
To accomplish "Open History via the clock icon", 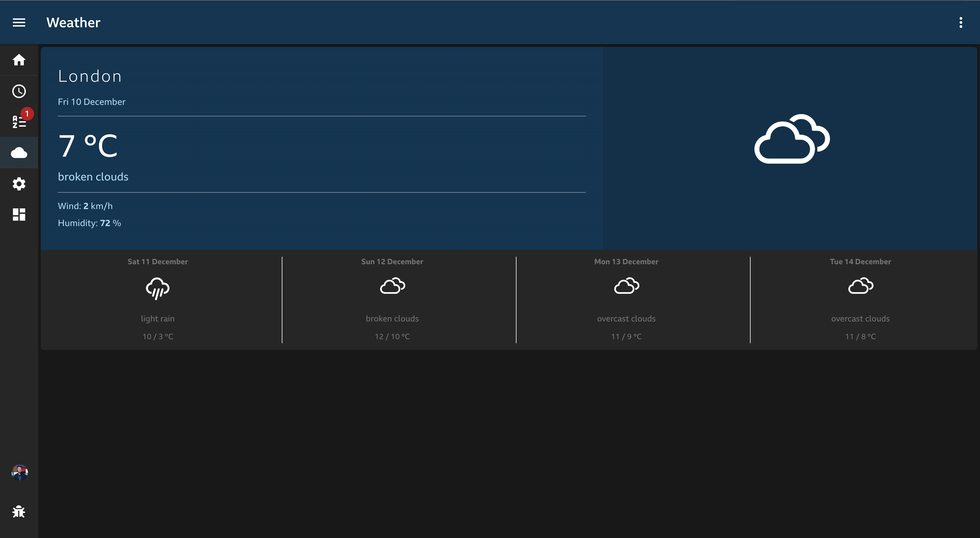I will 19,91.
